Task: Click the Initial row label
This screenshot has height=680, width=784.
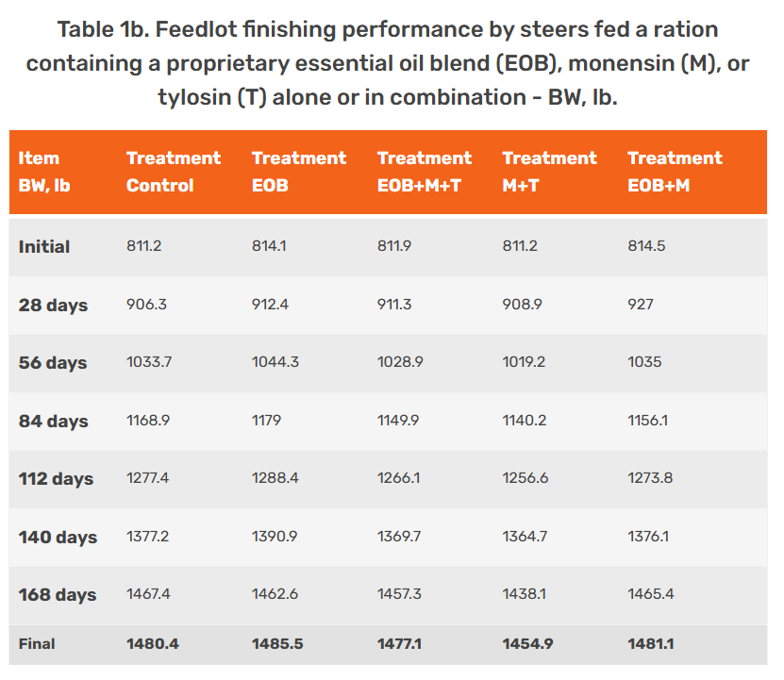Action: pos(44,247)
